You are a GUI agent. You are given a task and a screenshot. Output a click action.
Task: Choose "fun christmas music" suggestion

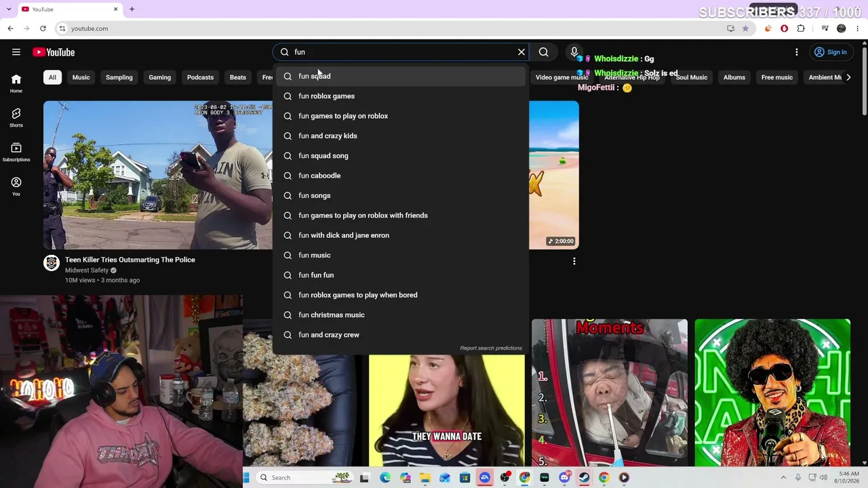click(401, 314)
